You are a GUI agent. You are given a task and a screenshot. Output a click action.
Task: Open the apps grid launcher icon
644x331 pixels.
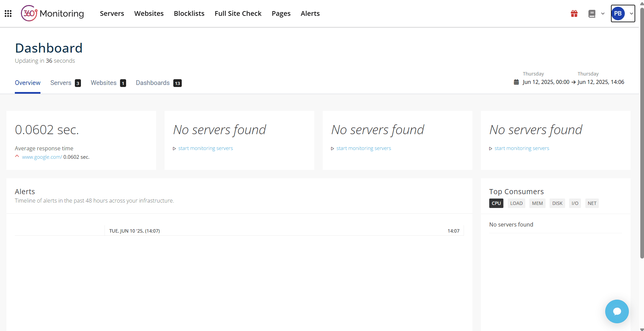[8, 13]
